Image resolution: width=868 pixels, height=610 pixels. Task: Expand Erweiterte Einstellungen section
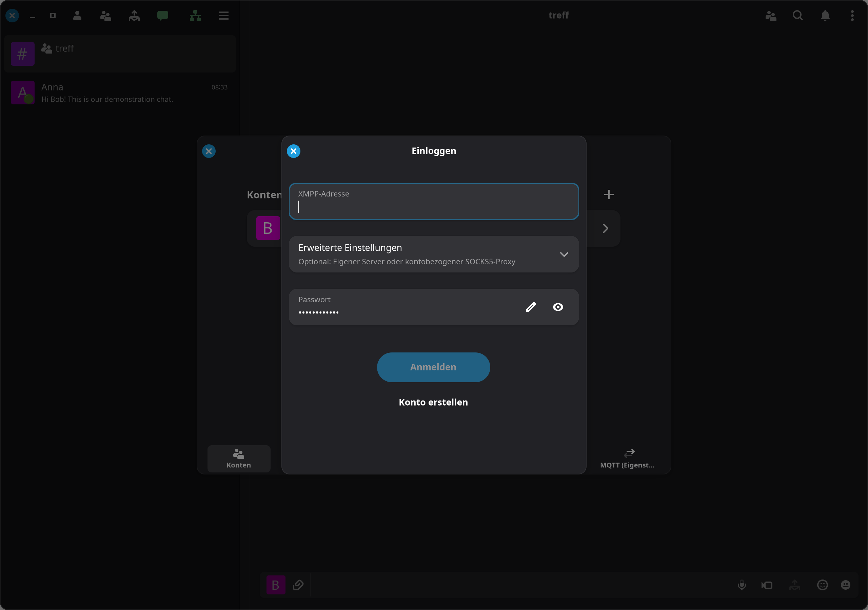[x=434, y=255]
